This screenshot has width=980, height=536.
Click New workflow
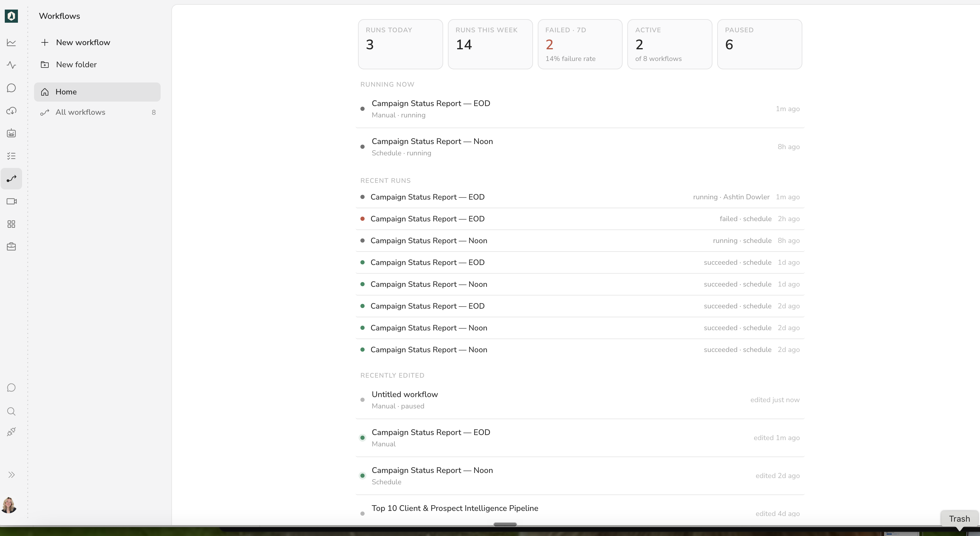point(83,42)
